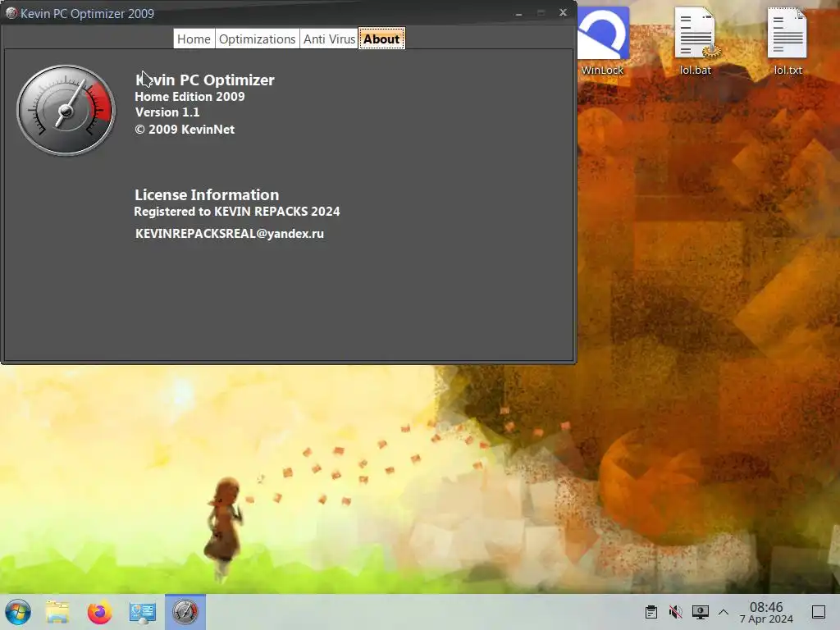Open the system settings taskbar icon
Viewport: 840px width, 630px height.
[143, 612]
